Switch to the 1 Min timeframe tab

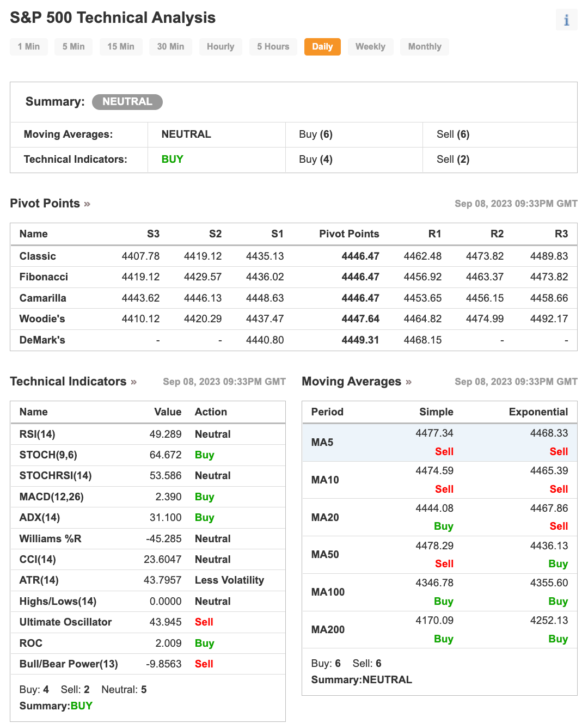point(29,47)
